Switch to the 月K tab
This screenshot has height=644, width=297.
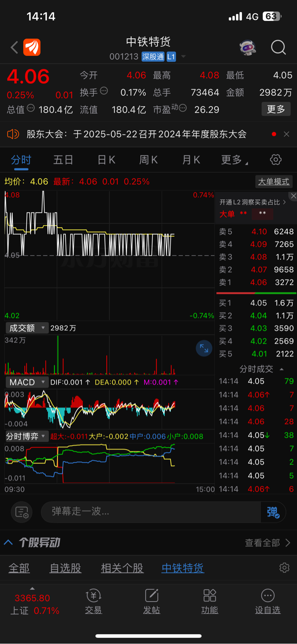191,160
